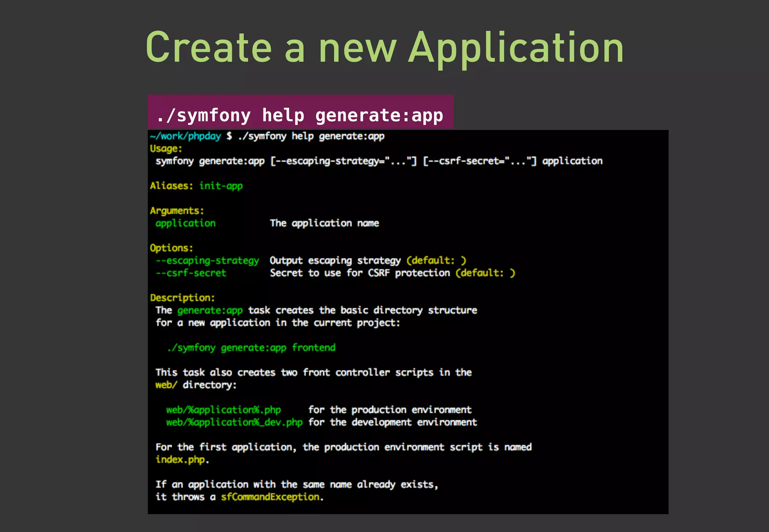Click green 'generate:app' in the description

click(210, 311)
